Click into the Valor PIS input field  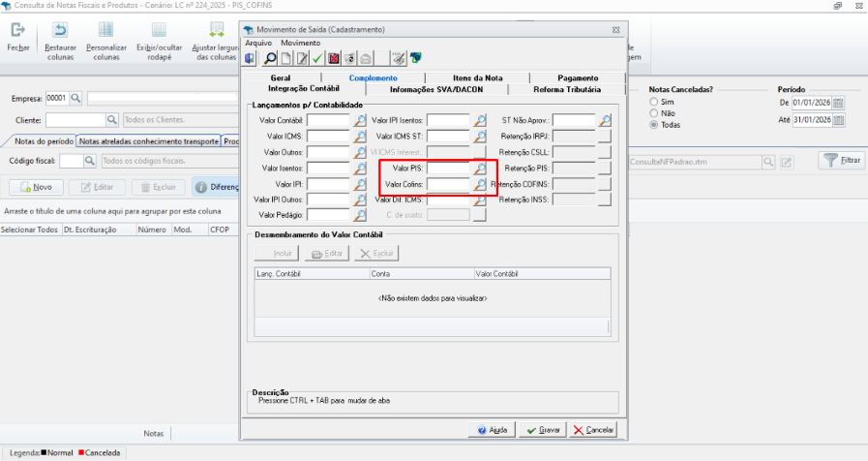(448, 168)
